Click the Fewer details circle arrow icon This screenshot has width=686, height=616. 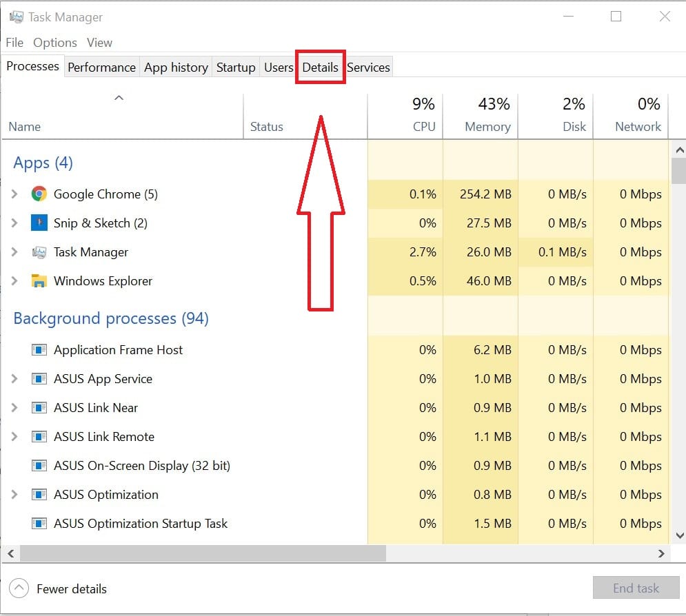[x=19, y=588]
